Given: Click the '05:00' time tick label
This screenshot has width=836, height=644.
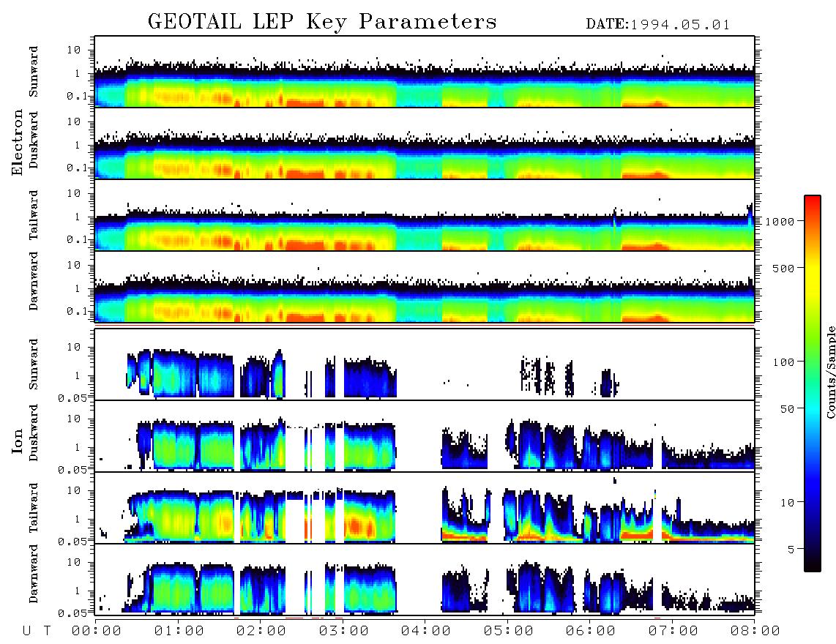Looking at the screenshot, I should tap(509, 632).
